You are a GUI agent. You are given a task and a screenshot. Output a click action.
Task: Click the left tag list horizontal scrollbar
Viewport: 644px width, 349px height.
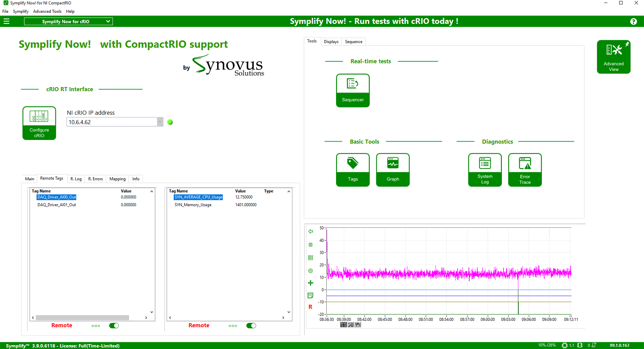point(83,318)
